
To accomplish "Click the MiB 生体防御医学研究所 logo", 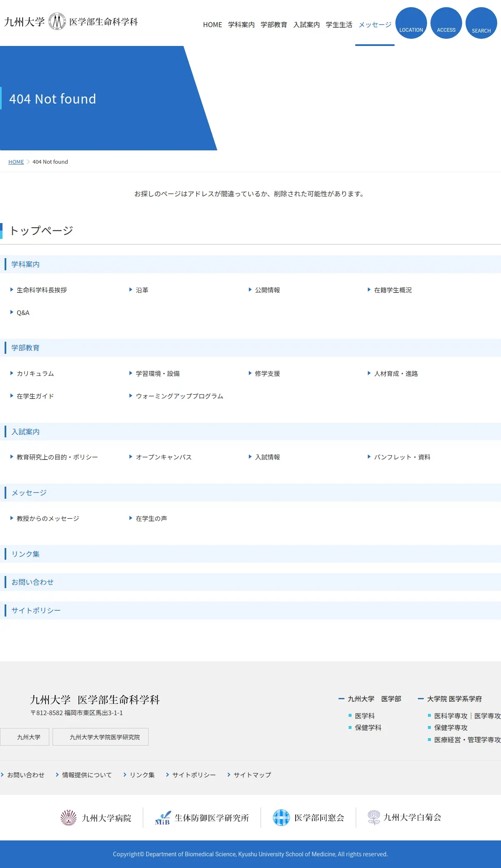I will click(202, 817).
